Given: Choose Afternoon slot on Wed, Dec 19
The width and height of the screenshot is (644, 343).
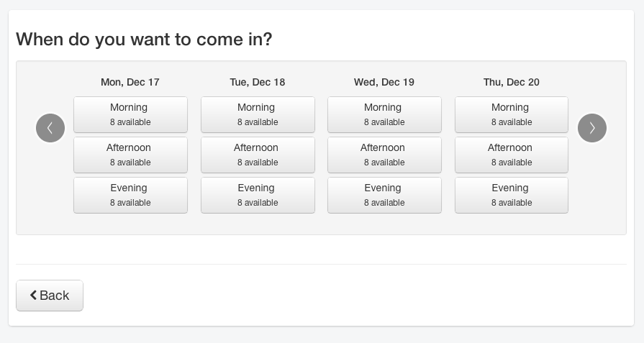Looking at the screenshot, I should (x=384, y=155).
